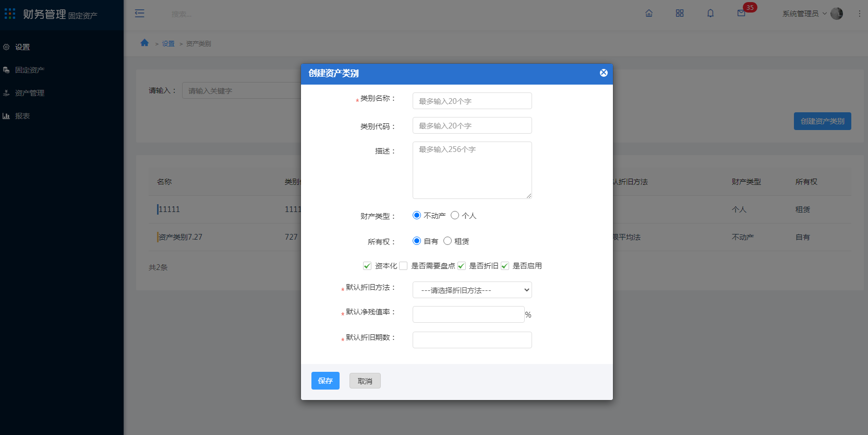
Task: Collapse sidebar with the menu fold icon
Action: [x=139, y=14]
